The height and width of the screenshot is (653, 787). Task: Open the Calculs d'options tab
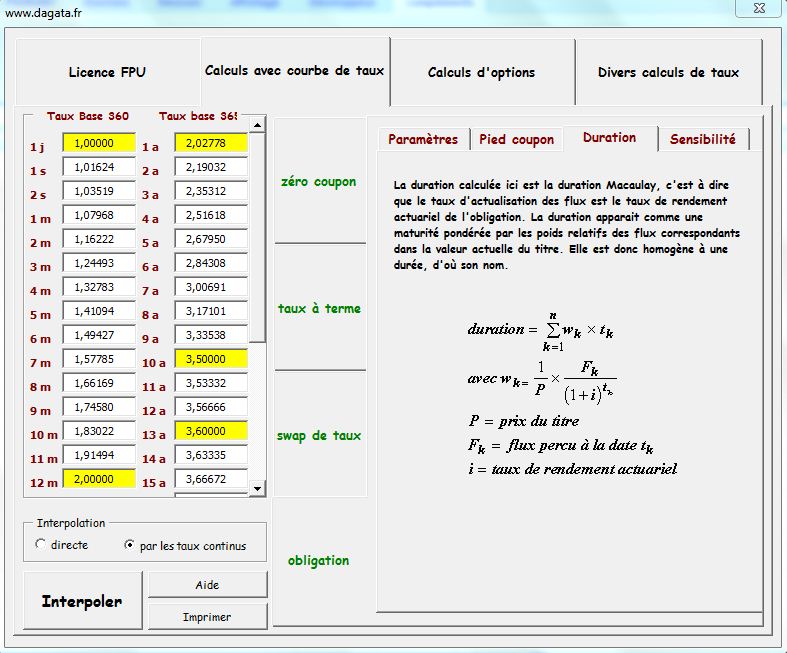pos(482,72)
